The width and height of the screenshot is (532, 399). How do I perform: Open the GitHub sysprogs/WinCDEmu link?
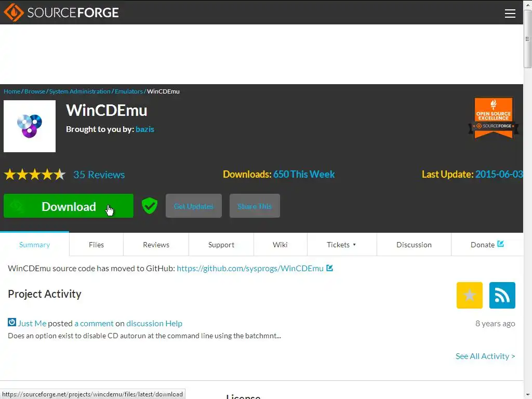250,269
